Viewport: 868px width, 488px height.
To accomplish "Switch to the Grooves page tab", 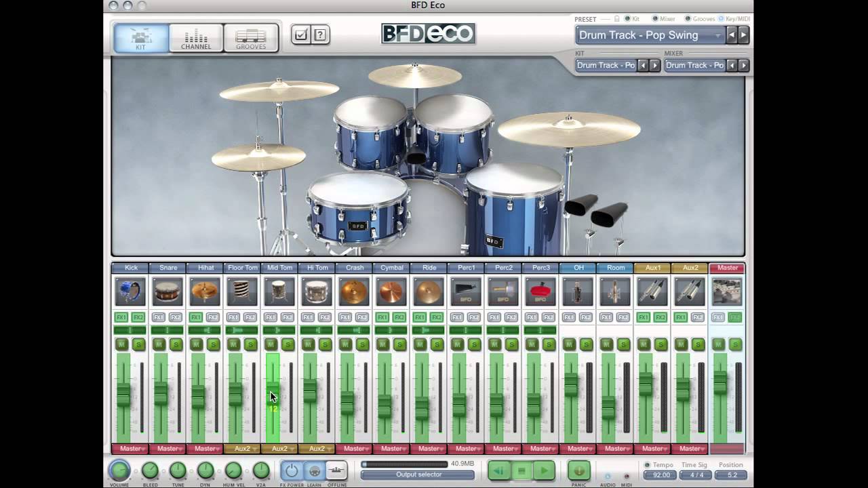I will pos(251,38).
